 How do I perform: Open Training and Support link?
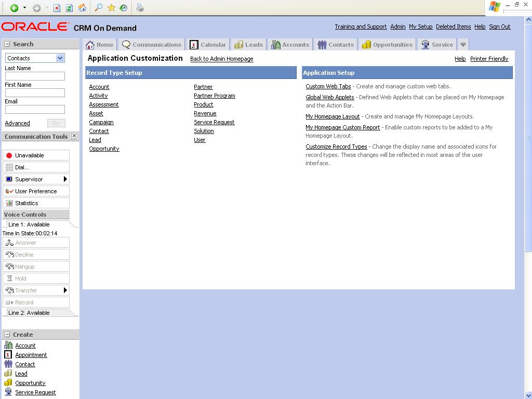pos(361,26)
